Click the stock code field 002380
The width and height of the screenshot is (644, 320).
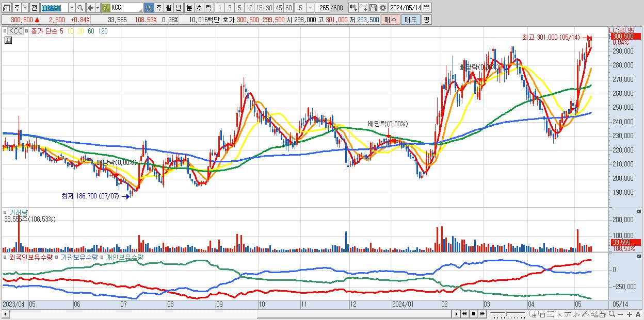[x=54, y=8]
